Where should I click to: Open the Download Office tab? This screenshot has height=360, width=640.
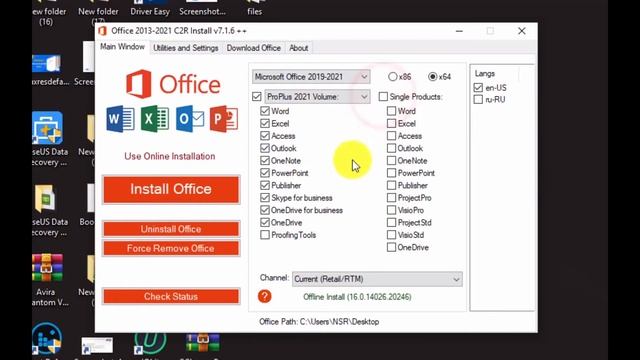pyautogui.click(x=254, y=48)
